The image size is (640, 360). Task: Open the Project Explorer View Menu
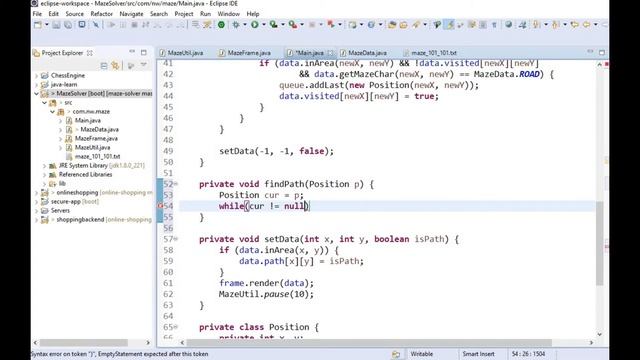[x=144, y=65]
